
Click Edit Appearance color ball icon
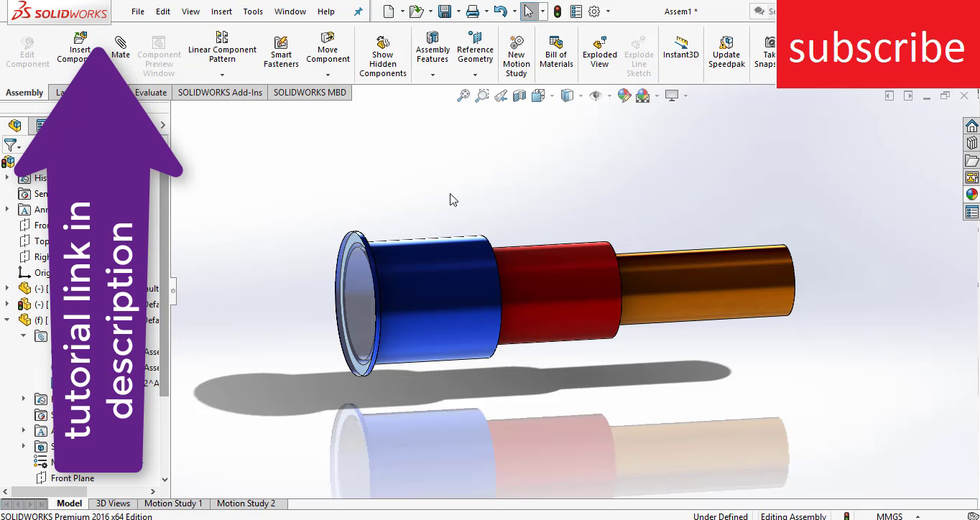[624, 96]
